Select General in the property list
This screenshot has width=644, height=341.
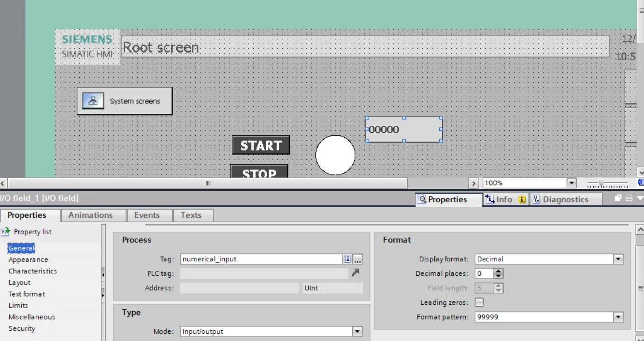[21, 248]
